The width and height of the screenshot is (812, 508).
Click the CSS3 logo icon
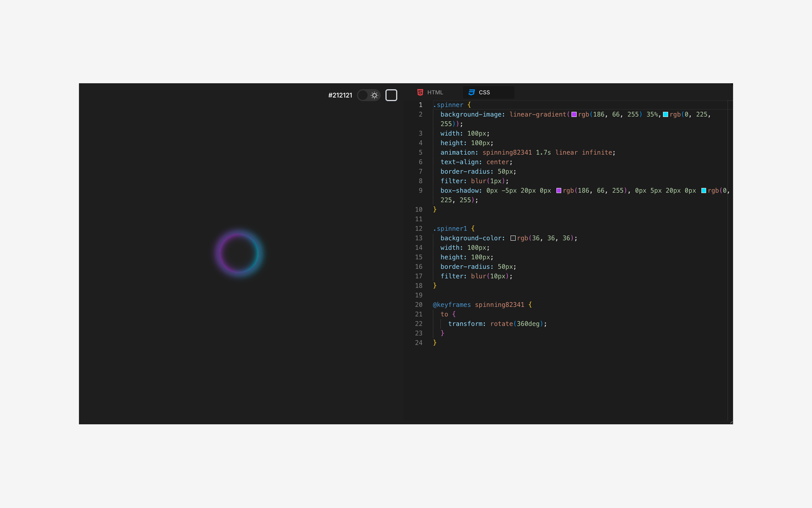point(472,92)
